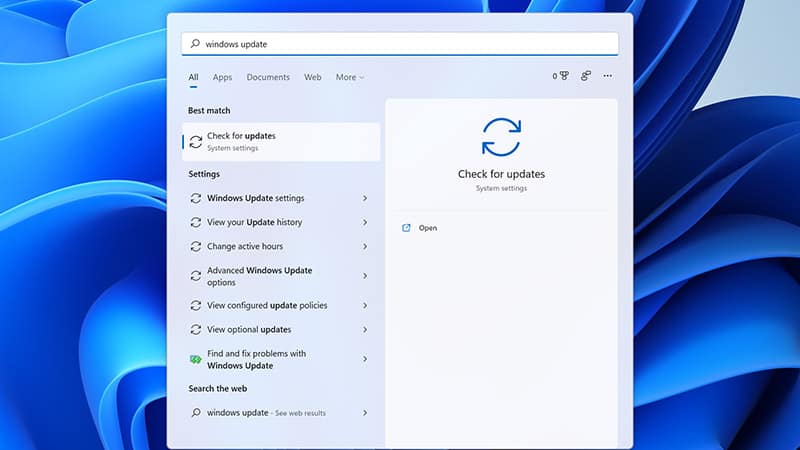Expand the Find and fix problems chevron

[x=365, y=359]
